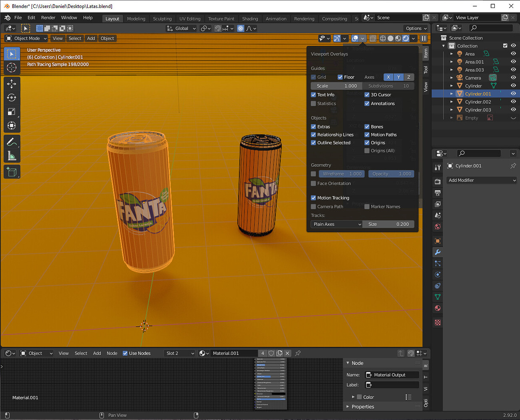The height and width of the screenshot is (420, 520).
Task: Open the Plain Axes tracks dropdown
Action: coord(336,224)
